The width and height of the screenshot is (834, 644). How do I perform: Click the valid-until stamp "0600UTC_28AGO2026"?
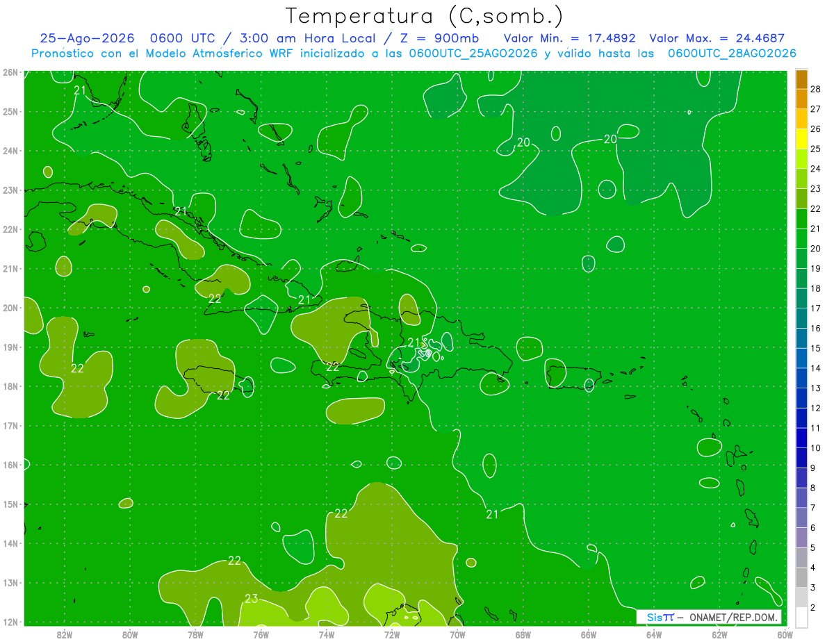[x=732, y=53]
